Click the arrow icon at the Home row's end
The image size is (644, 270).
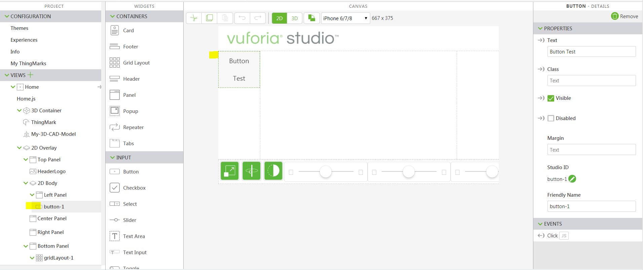(x=99, y=87)
